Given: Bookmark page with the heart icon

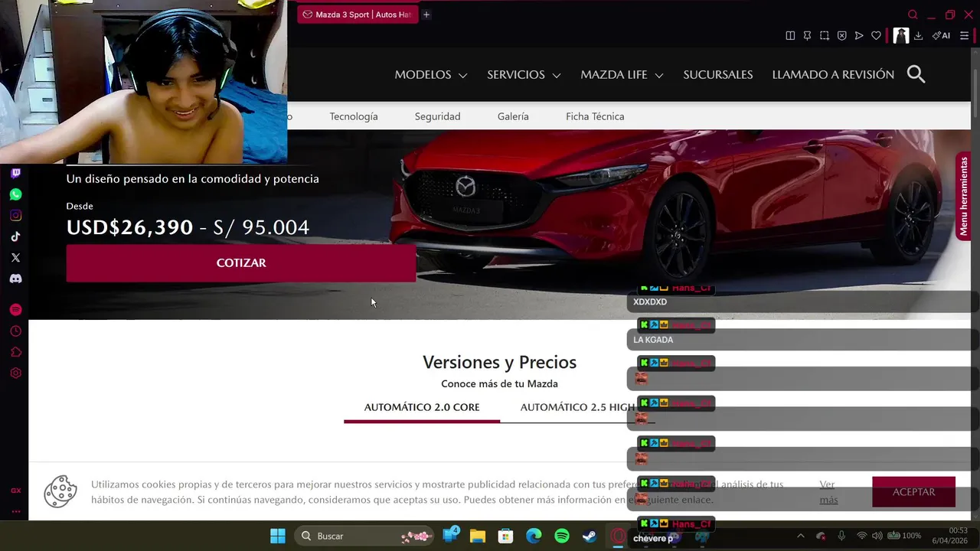Looking at the screenshot, I should [876, 35].
